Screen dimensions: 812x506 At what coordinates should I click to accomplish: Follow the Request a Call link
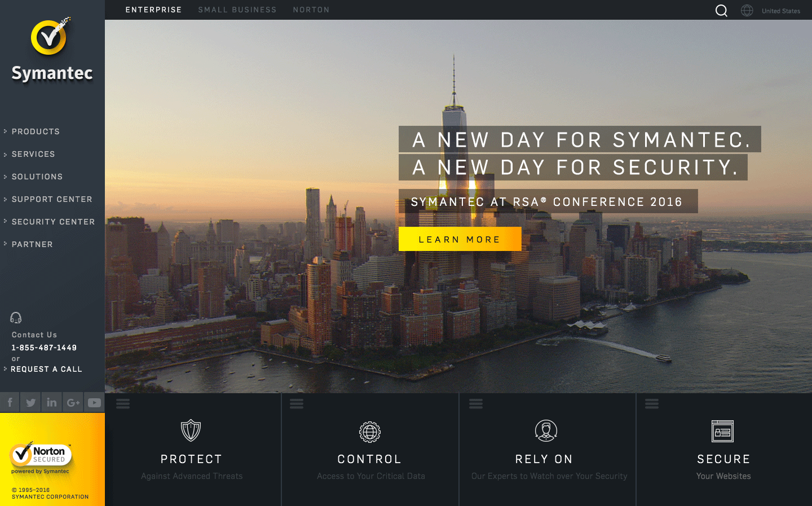46,369
